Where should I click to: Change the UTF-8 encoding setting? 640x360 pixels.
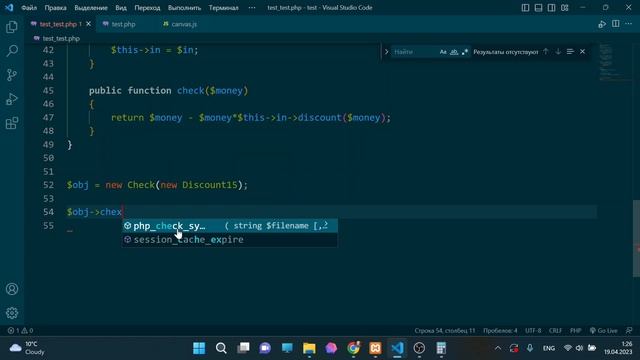point(533,330)
